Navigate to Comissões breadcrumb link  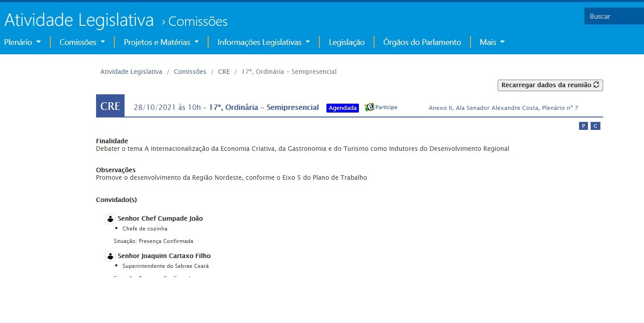pos(190,72)
